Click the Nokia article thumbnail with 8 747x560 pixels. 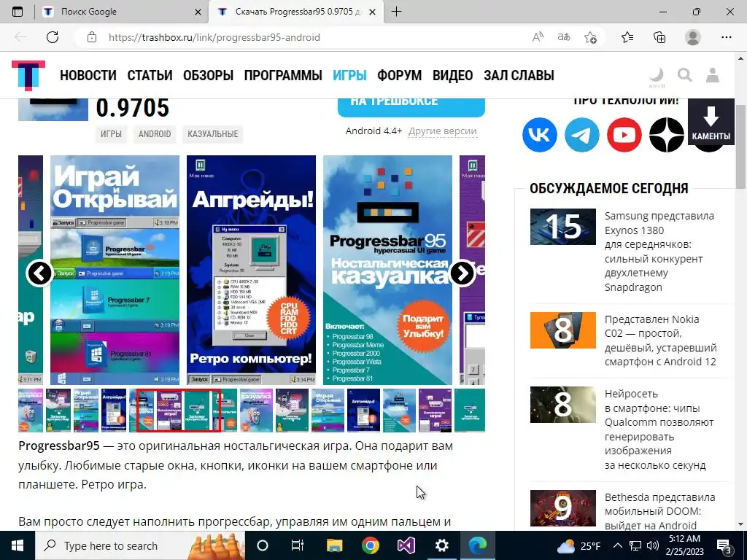tap(562, 330)
